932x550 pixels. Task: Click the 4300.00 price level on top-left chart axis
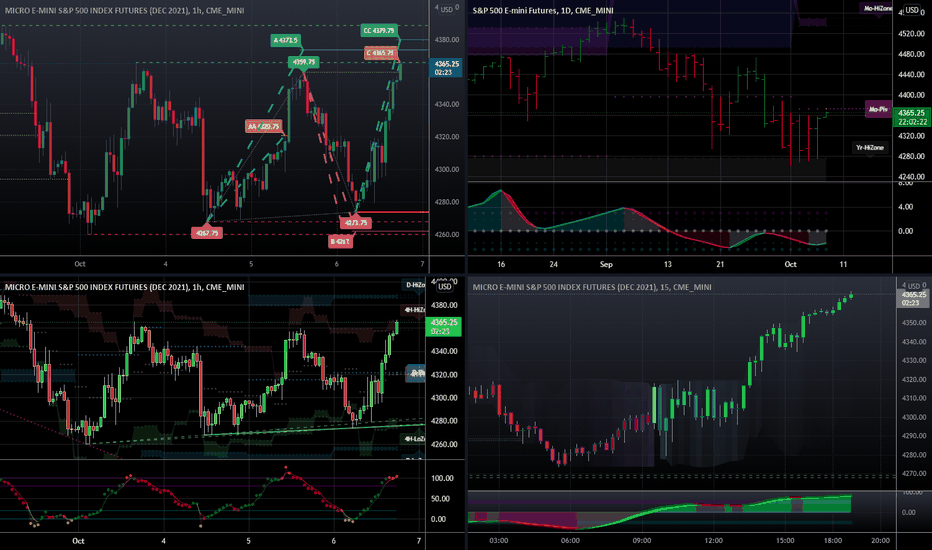click(x=446, y=169)
